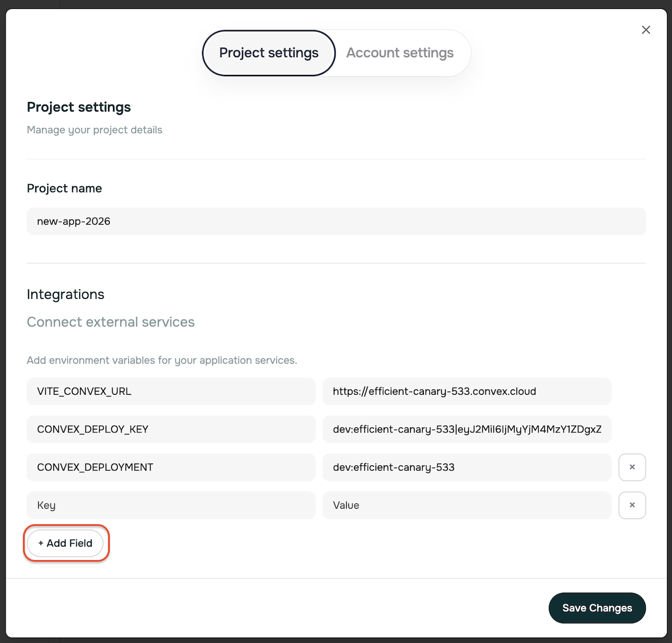Delete the empty variable row with its × button

(632, 505)
